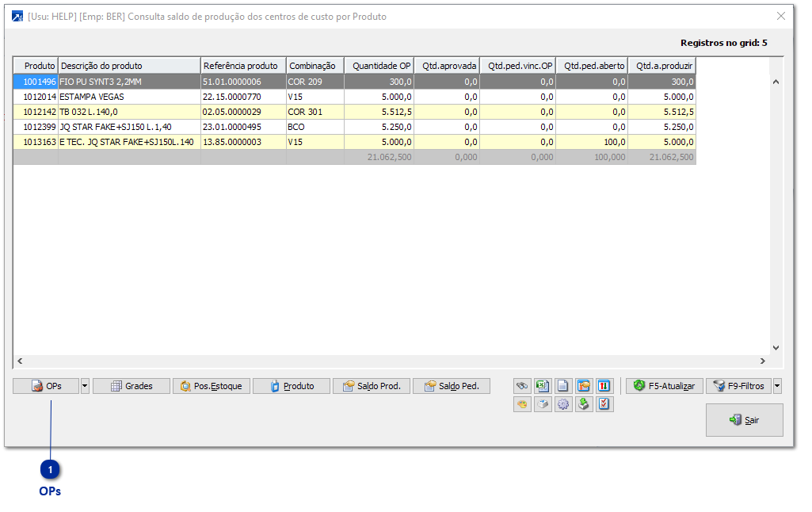The width and height of the screenshot is (812, 512).
Task: Open the color palette icon
Action: tap(522, 404)
